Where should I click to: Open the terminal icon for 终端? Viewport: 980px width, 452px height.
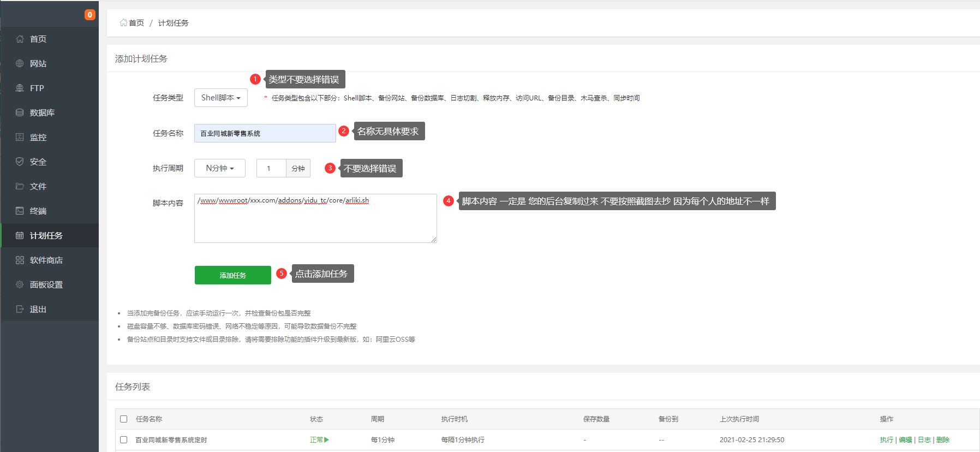(20, 211)
